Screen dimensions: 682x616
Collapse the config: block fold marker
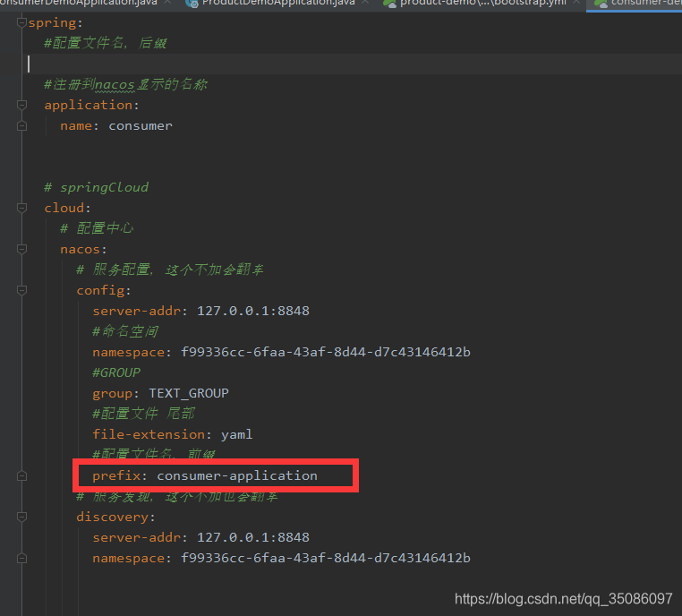tap(21, 290)
